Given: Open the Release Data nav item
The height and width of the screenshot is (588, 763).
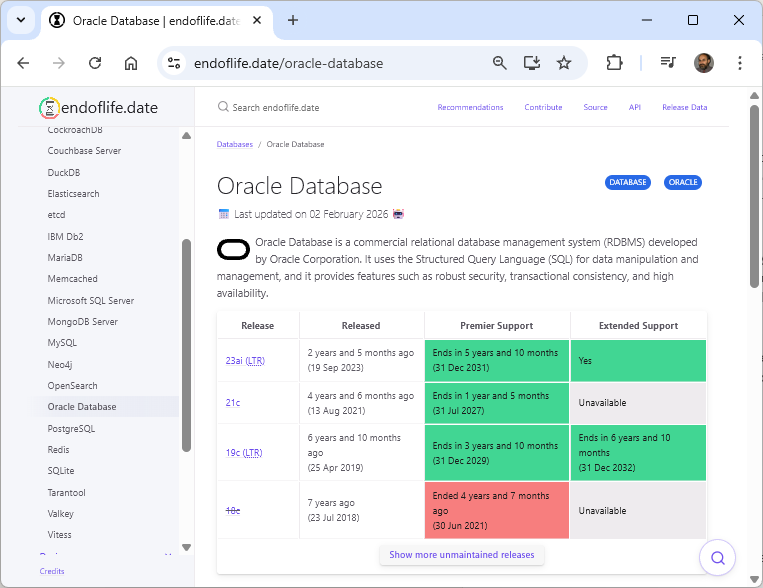Looking at the screenshot, I should pyautogui.click(x=684, y=107).
